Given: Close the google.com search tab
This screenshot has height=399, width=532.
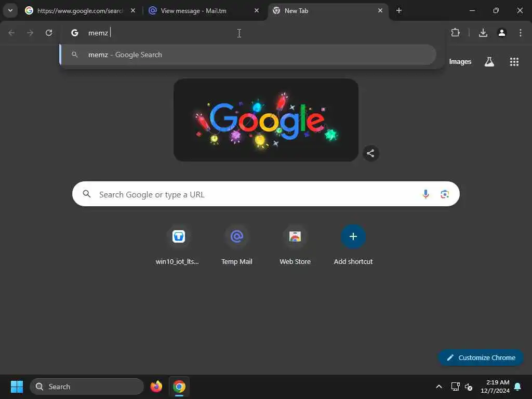Looking at the screenshot, I should coord(133,10).
